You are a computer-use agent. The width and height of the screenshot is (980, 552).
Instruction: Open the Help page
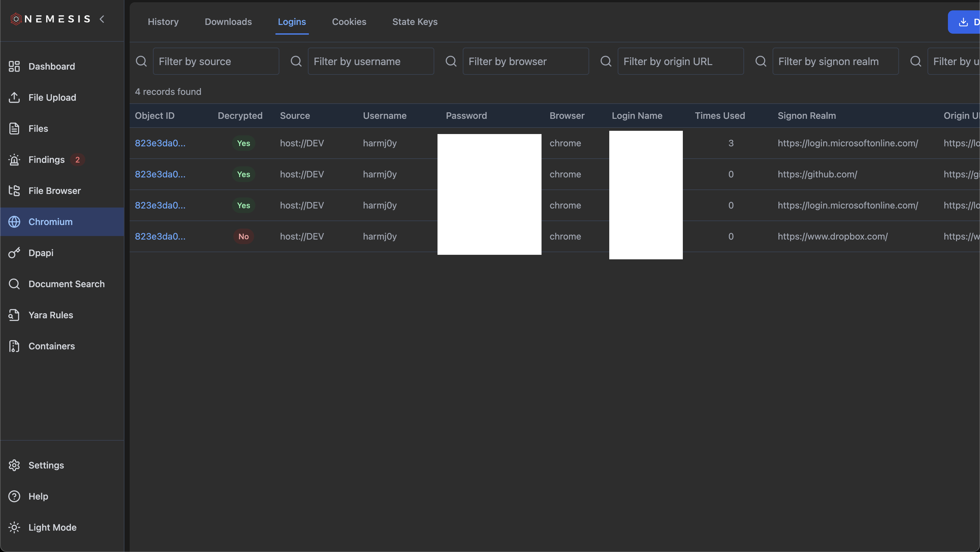38,496
